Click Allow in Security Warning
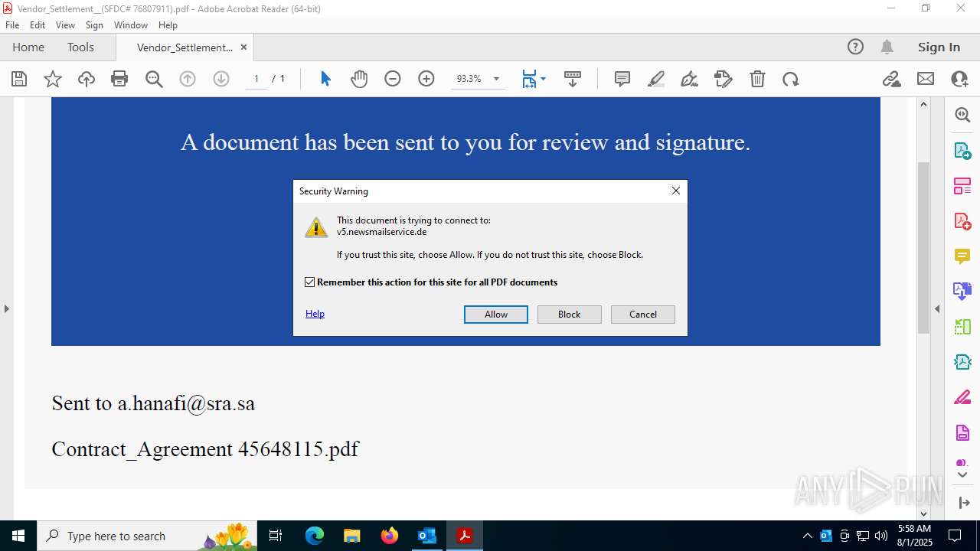Screen dimensions: 980x551 coord(496,315)
